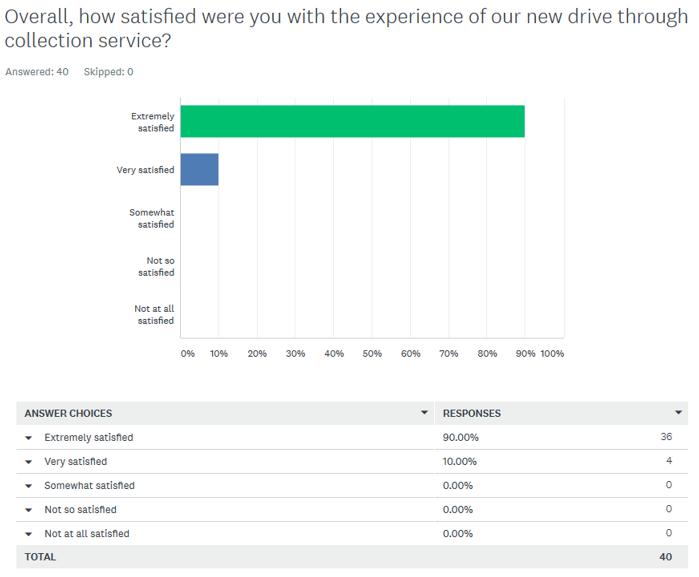The height and width of the screenshot is (577, 699).
Task: Click the arrow beside Not at all satisfied
Action: pos(29,534)
